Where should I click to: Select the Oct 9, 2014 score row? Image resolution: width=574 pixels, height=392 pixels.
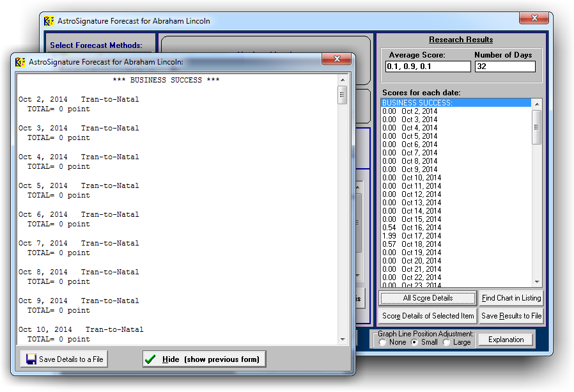(x=456, y=169)
